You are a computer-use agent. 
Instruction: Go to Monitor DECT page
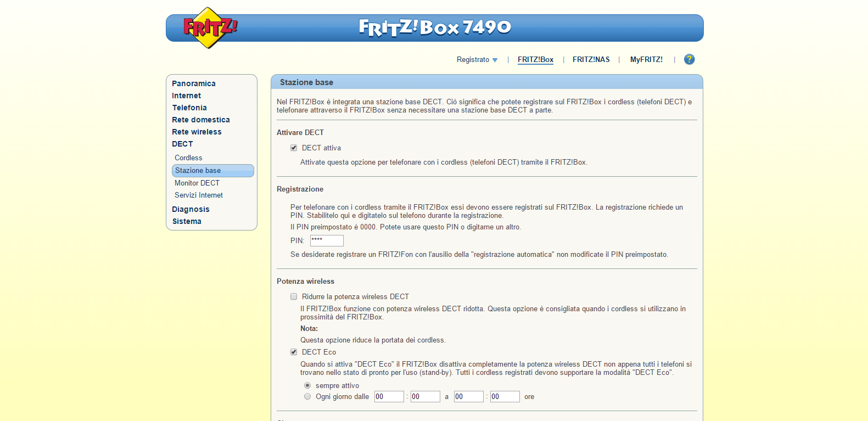(197, 183)
